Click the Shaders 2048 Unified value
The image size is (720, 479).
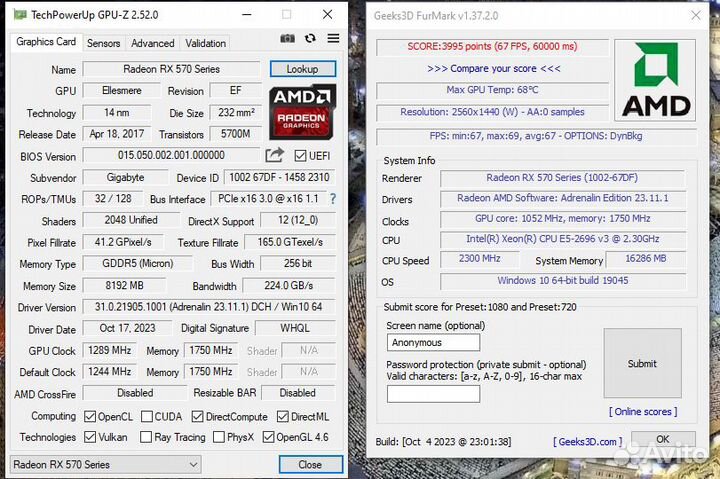131,220
